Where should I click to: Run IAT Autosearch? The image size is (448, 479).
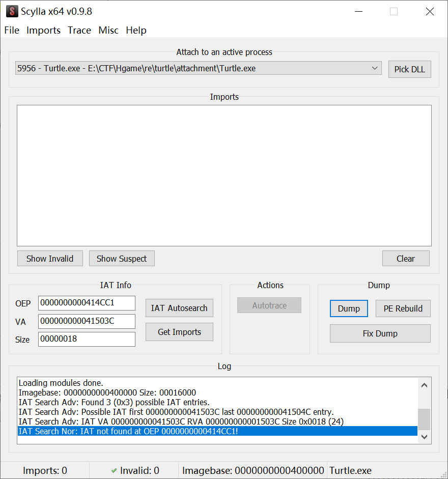[x=179, y=308]
